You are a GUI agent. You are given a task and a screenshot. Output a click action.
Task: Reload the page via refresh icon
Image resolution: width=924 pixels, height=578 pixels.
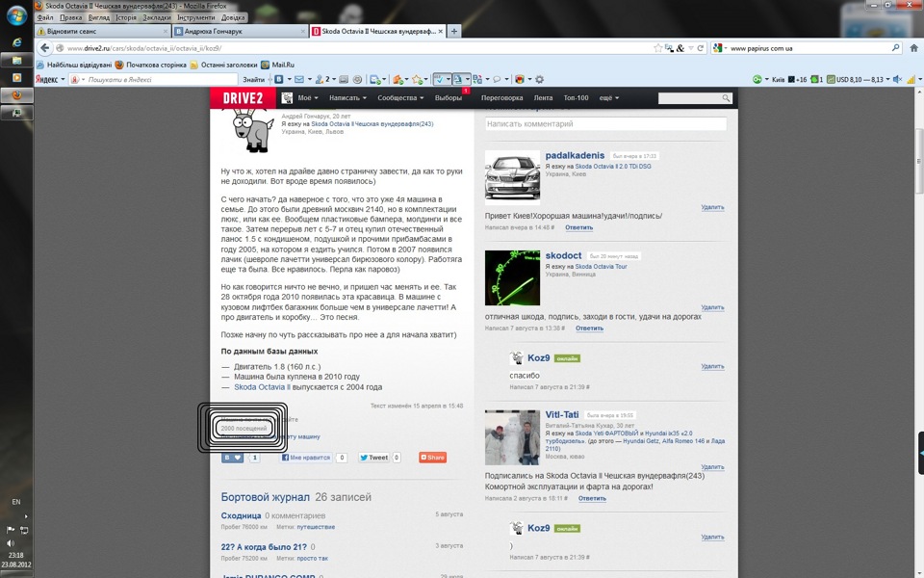700,48
